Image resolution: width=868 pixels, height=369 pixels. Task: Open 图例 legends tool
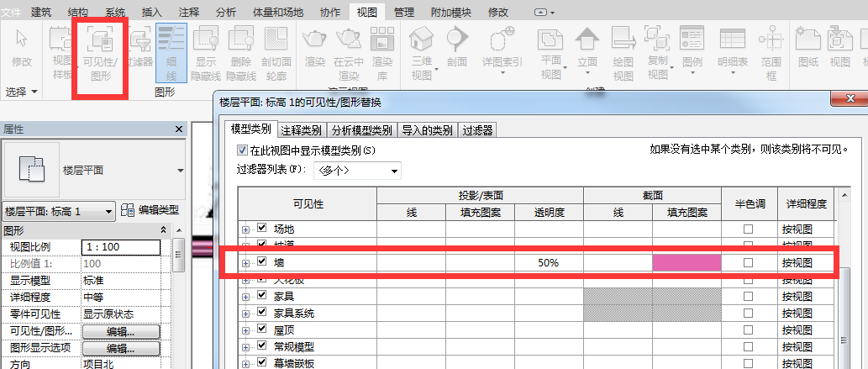[692, 51]
